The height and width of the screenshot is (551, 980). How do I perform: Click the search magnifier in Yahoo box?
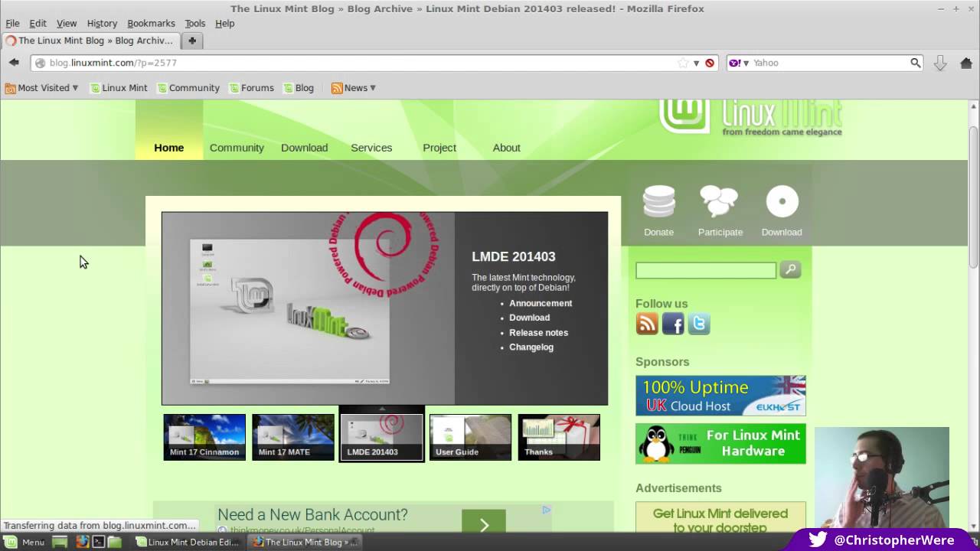(x=915, y=63)
